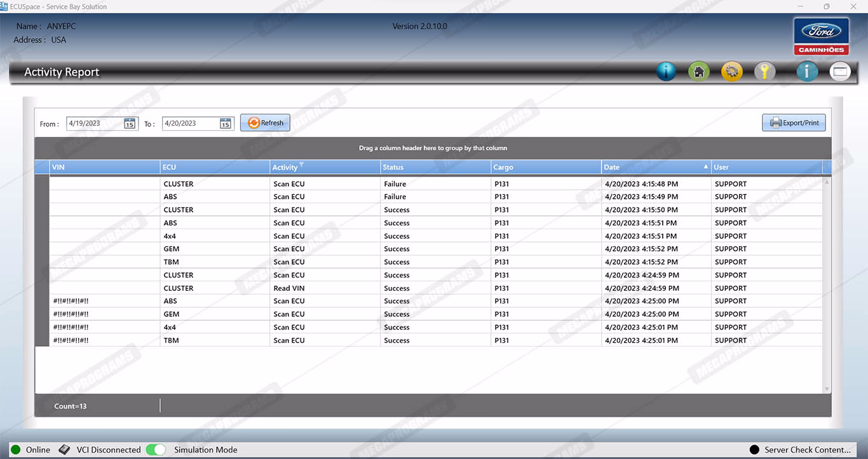Open the Activity column filter icon

click(x=301, y=165)
